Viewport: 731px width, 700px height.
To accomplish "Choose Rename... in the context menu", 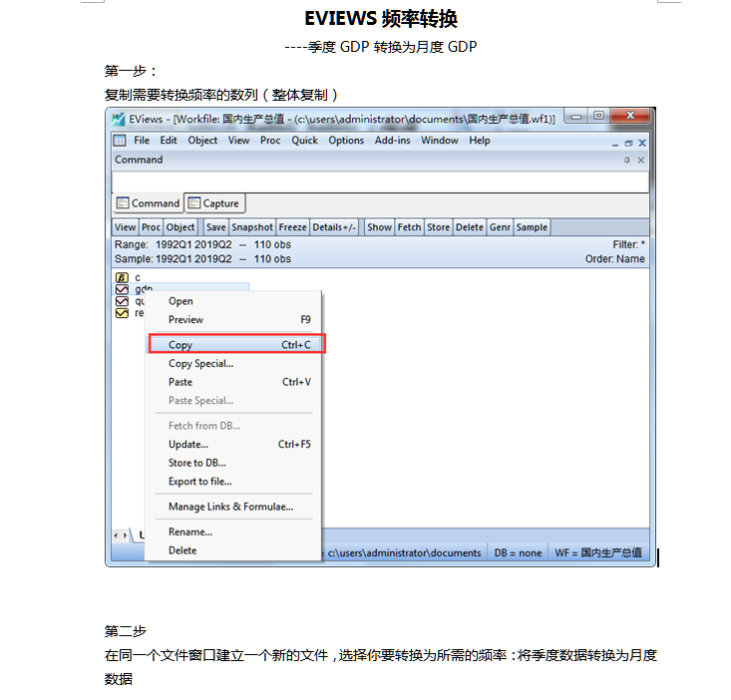I will pos(233,531).
